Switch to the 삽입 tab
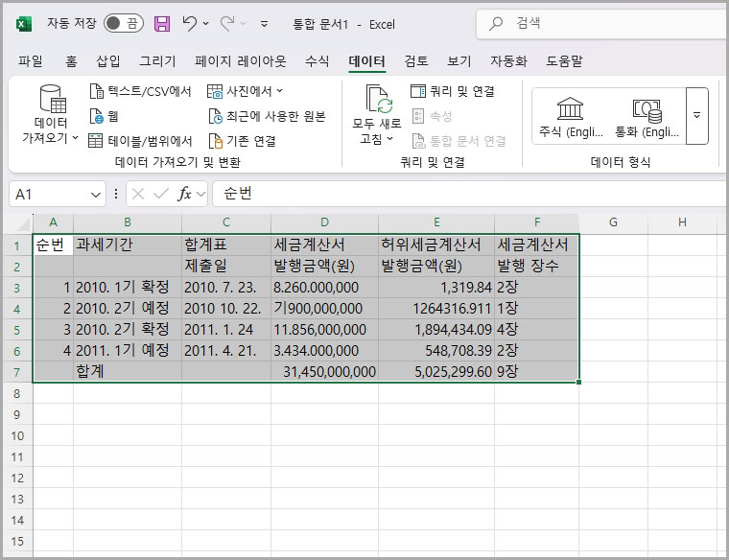 (107, 60)
